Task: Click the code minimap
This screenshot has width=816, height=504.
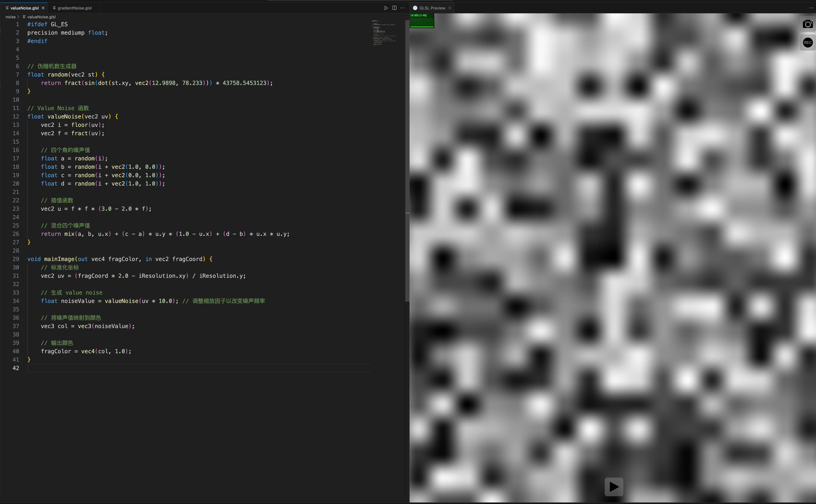Action: [x=384, y=33]
